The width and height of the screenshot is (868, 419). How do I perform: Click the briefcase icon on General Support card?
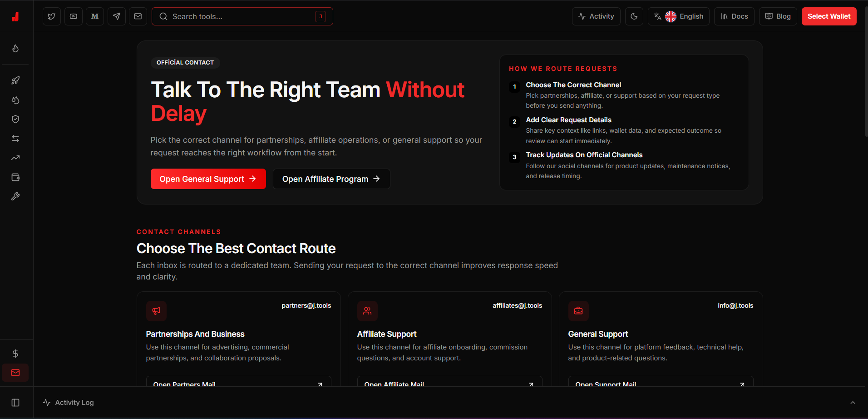click(578, 311)
